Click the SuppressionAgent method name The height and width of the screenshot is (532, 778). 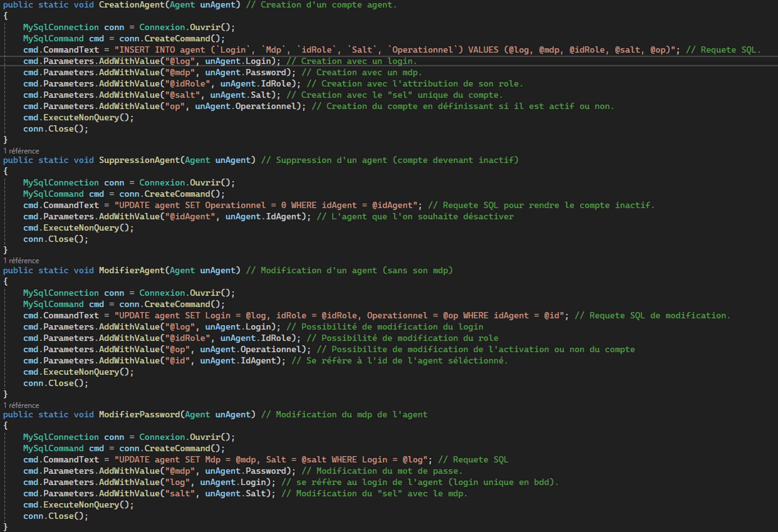point(139,160)
